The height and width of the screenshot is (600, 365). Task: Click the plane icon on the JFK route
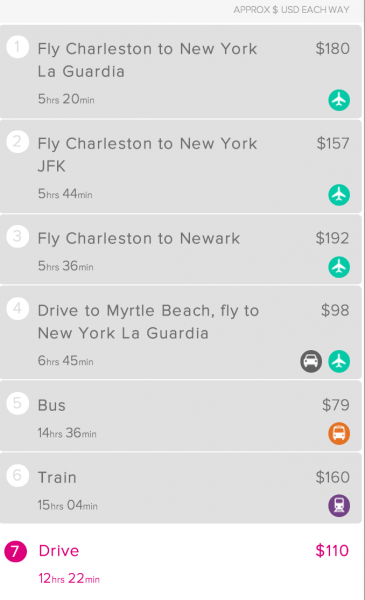click(x=339, y=195)
